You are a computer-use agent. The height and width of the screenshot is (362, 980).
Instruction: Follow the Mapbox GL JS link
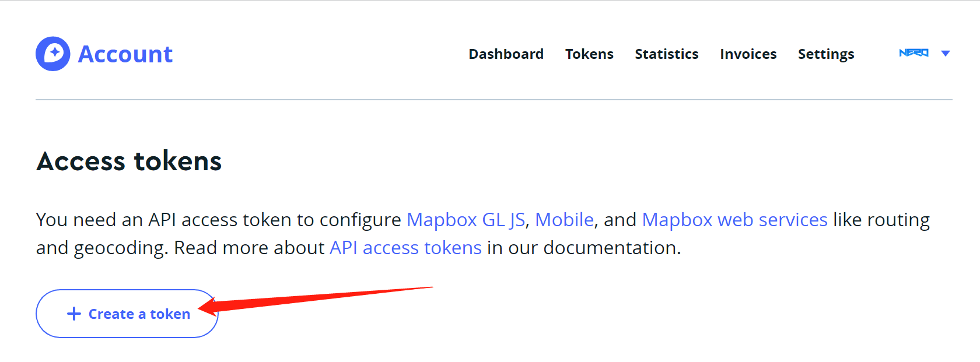[x=466, y=220]
